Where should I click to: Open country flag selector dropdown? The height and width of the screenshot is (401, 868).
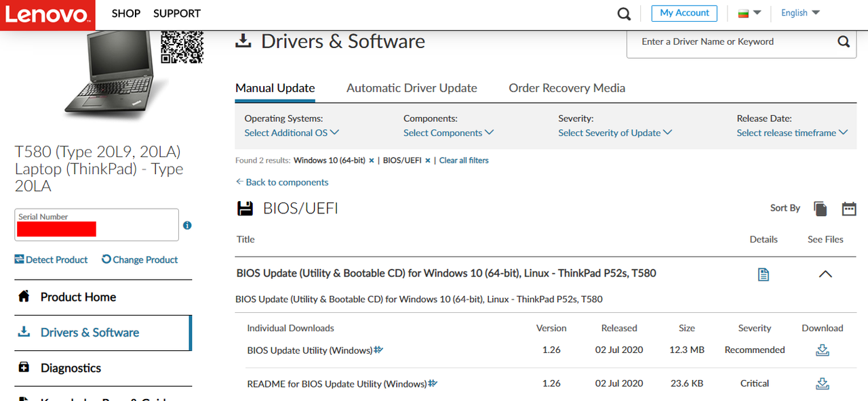749,13
